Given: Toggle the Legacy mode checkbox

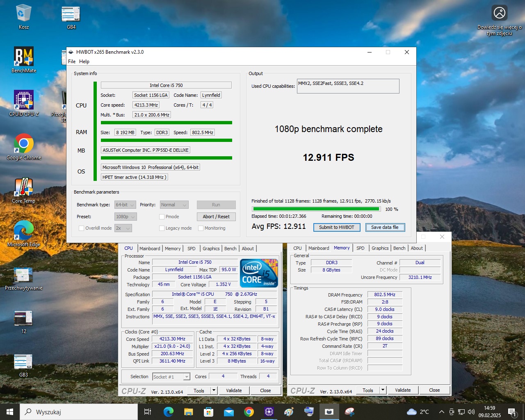Looking at the screenshot, I should (x=162, y=228).
